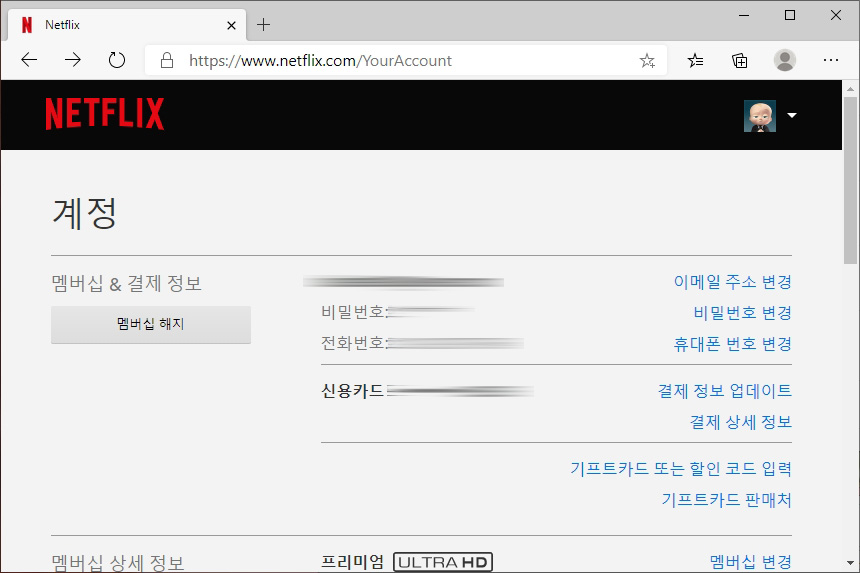This screenshot has height=573, width=860.
Task: Open the Favorites list
Action: 695,60
